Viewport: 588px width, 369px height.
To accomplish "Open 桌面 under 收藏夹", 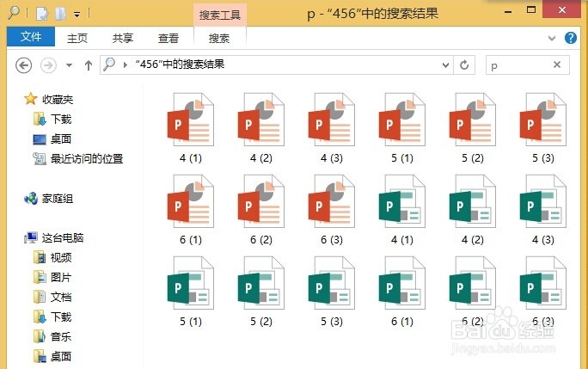I will click(52, 138).
